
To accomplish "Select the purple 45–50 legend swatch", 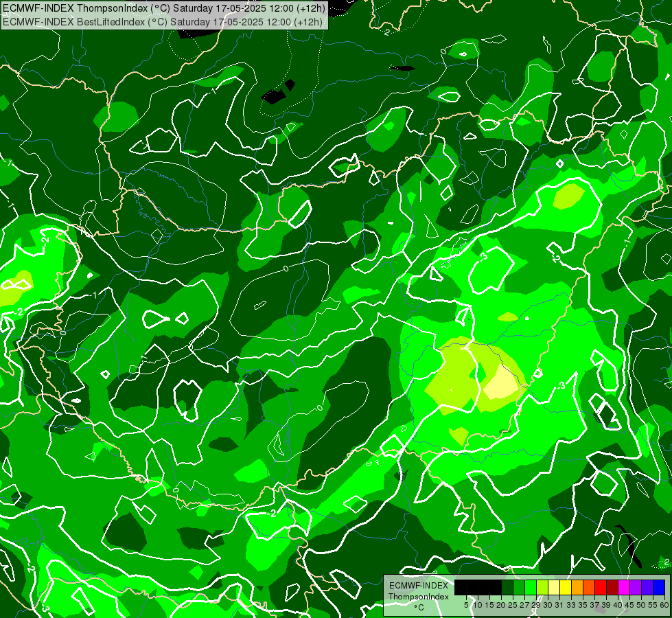I will point(636,588).
